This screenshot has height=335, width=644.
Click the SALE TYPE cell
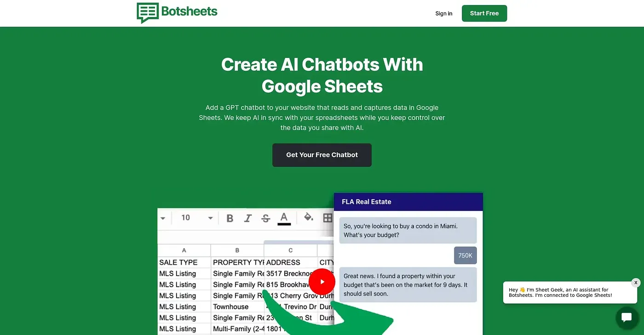[184, 262]
